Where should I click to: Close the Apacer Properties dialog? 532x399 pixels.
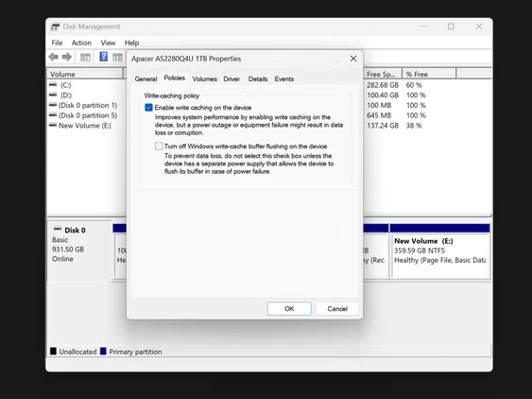pyautogui.click(x=353, y=59)
